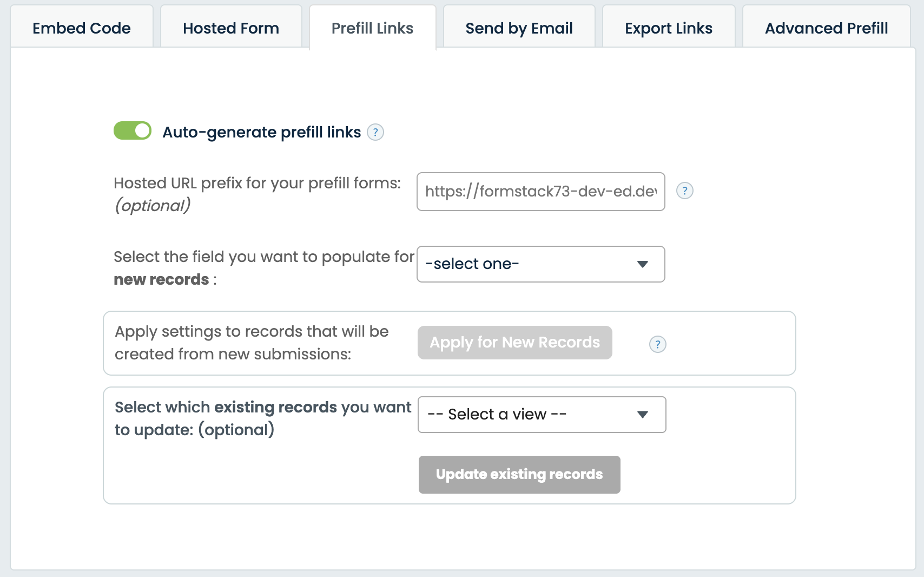Switch to the Export Links tab
924x577 pixels.
(669, 28)
